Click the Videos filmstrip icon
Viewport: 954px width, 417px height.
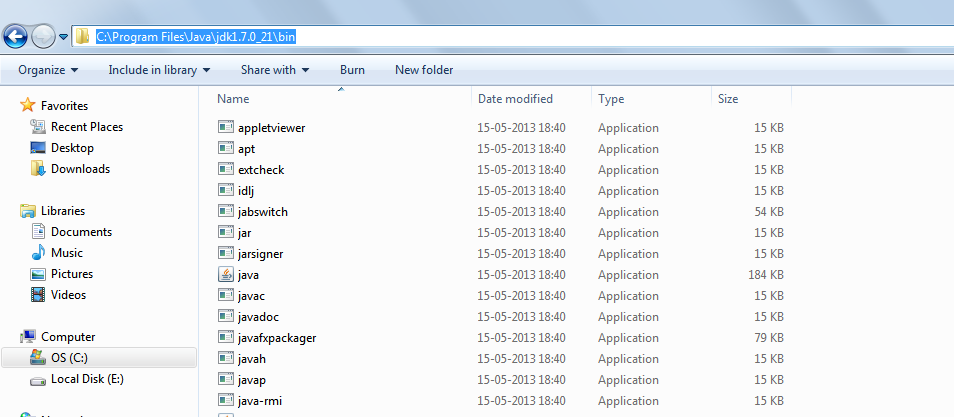38,295
